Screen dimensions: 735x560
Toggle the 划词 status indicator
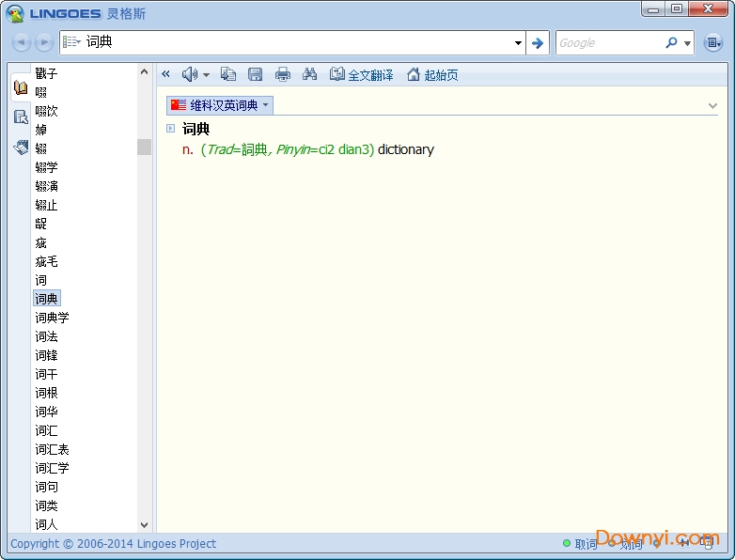[626, 544]
